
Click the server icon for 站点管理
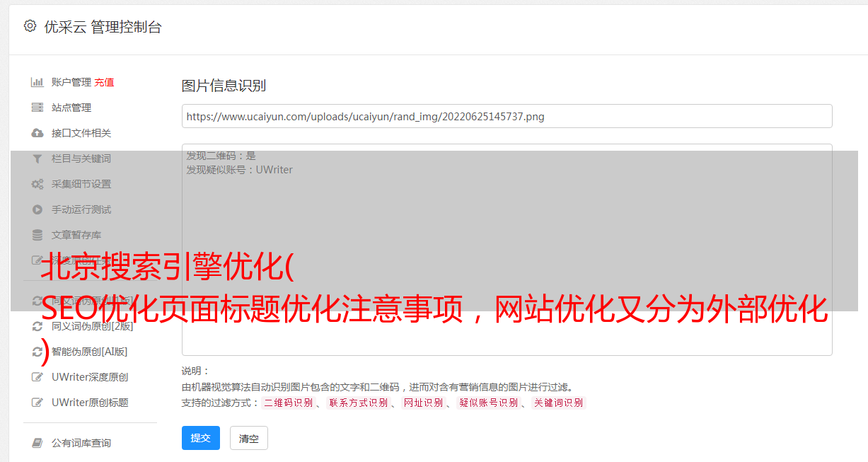(x=37, y=108)
